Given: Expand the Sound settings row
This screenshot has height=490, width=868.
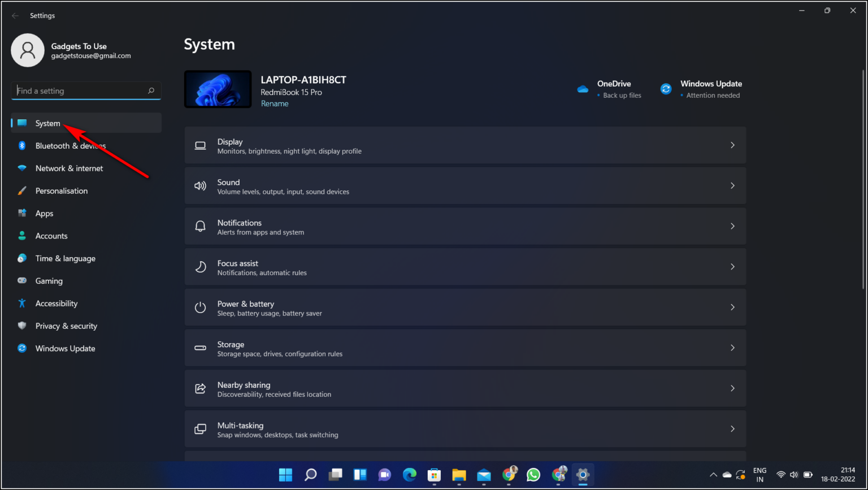Looking at the screenshot, I should click(465, 185).
